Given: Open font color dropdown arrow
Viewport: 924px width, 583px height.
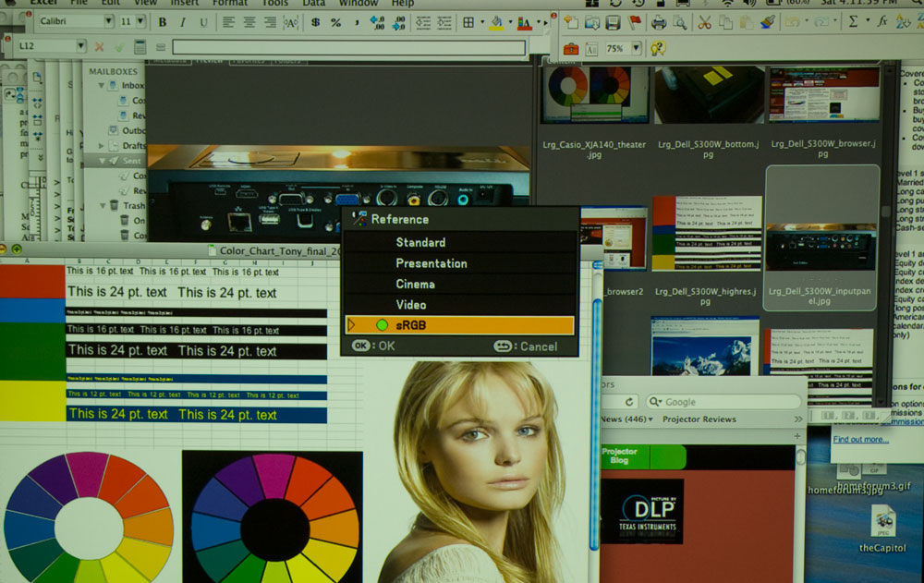Looking at the screenshot, I should pos(538,22).
